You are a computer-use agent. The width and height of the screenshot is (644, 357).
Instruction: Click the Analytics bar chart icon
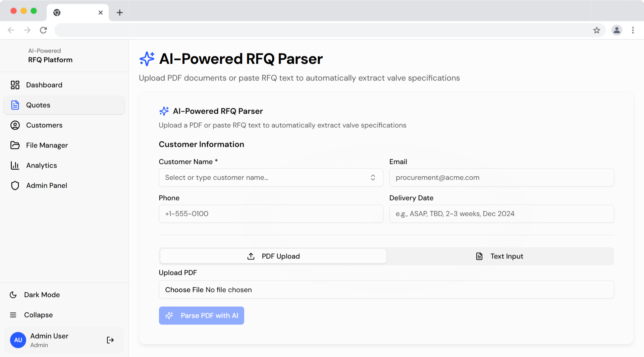click(15, 165)
